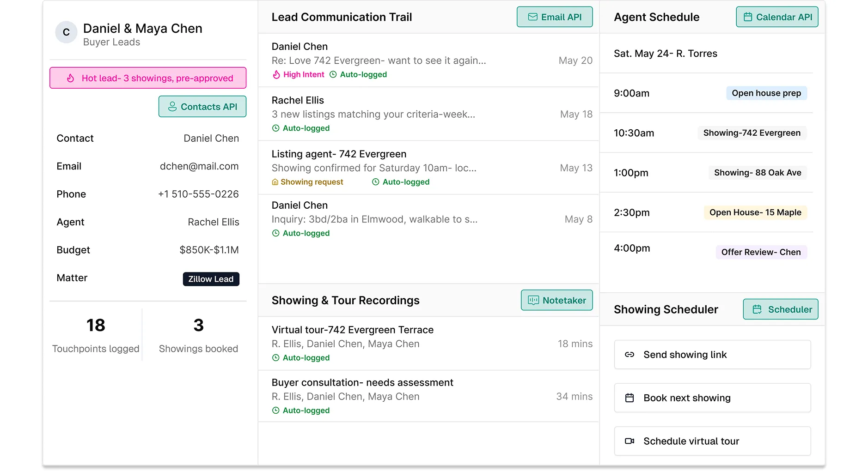Screen dimensions: 868x471
Task: Click the 10:30am time slot
Action: (x=634, y=133)
